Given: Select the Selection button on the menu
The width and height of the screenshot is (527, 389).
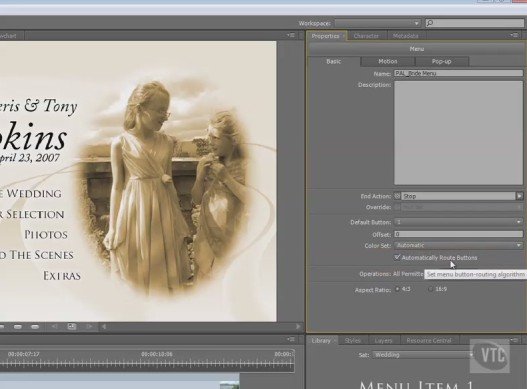Looking at the screenshot, I should (32, 214).
